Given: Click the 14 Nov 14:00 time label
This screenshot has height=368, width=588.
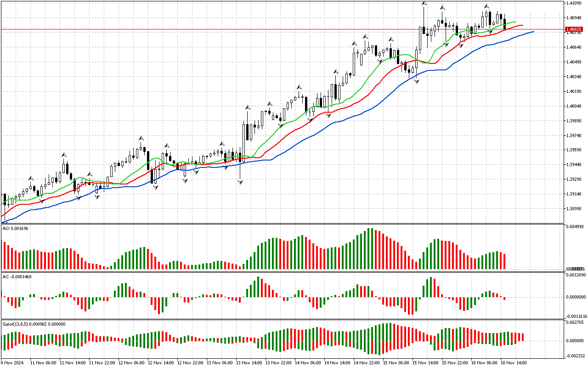Looking at the screenshot, I should click(x=337, y=363).
